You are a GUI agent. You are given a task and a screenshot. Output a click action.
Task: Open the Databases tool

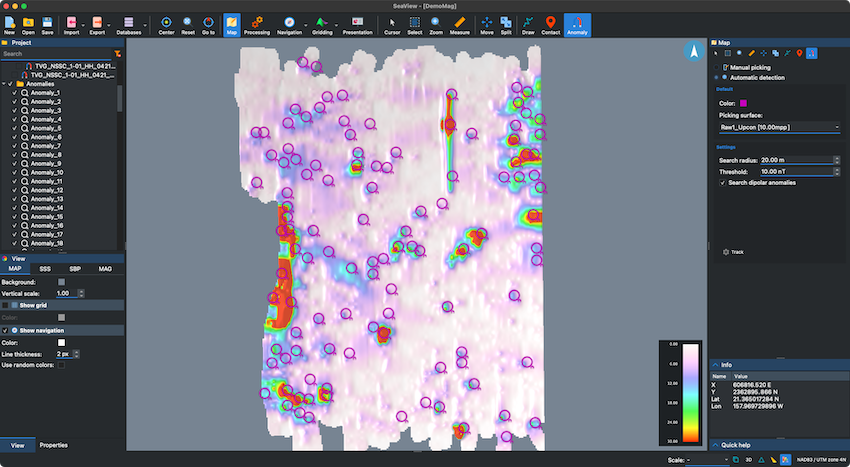coord(128,25)
